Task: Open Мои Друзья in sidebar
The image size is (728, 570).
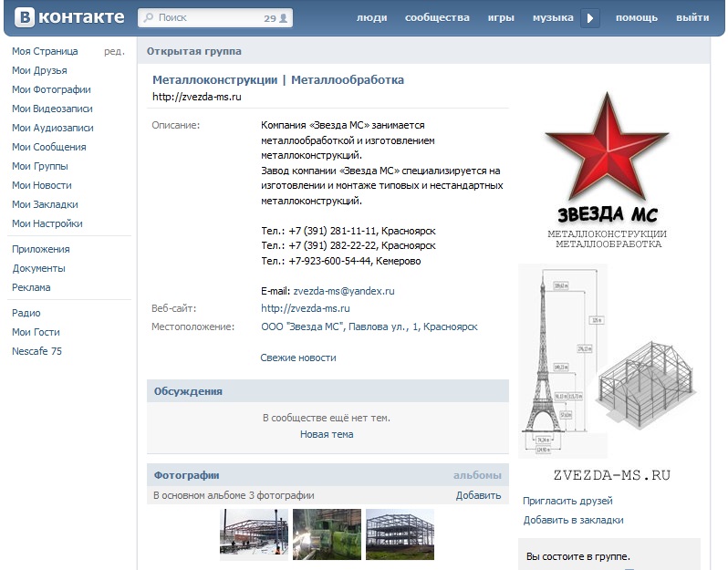Action: (x=39, y=70)
